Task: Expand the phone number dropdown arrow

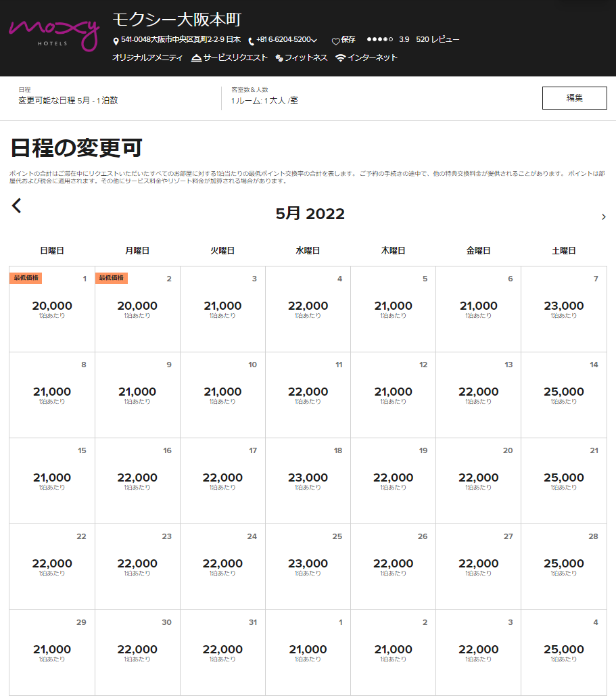Action: click(314, 41)
